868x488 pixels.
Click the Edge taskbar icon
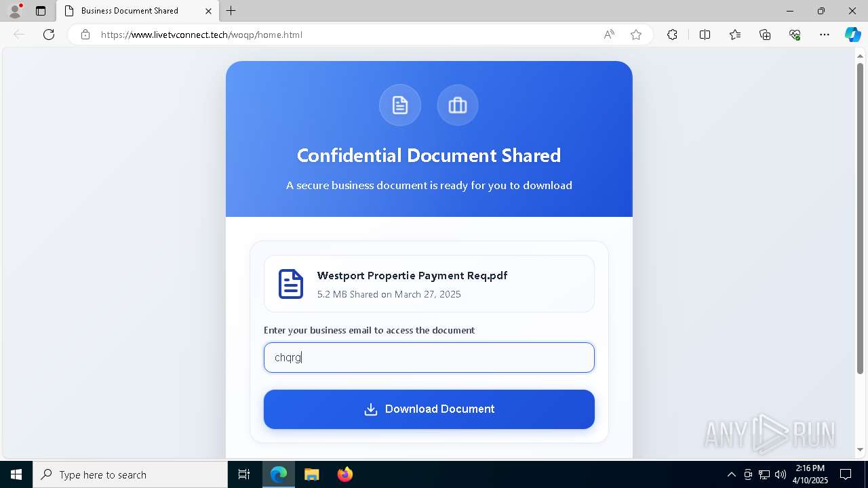pos(279,474)
